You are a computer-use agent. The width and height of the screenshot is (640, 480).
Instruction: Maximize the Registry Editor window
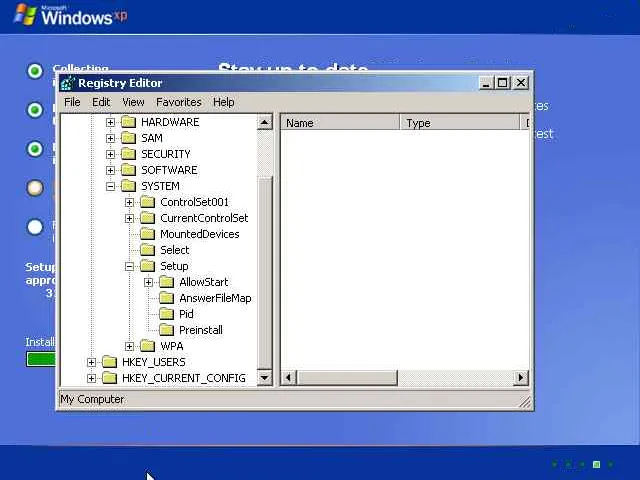[502, 83]
